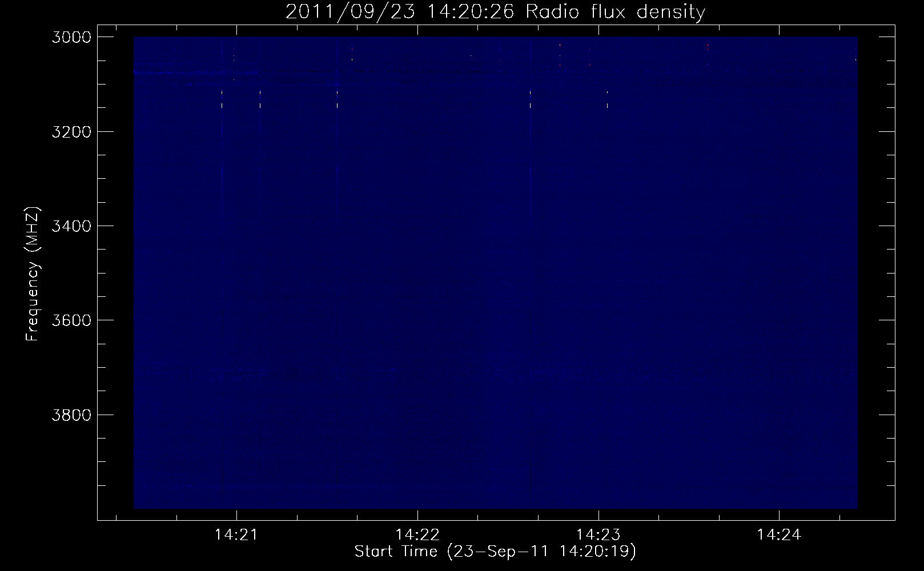Image resolution: width=924 pixels, height=571 pixels.
Task: Select the 3400 frequency tick label
Action: [71, 226]
